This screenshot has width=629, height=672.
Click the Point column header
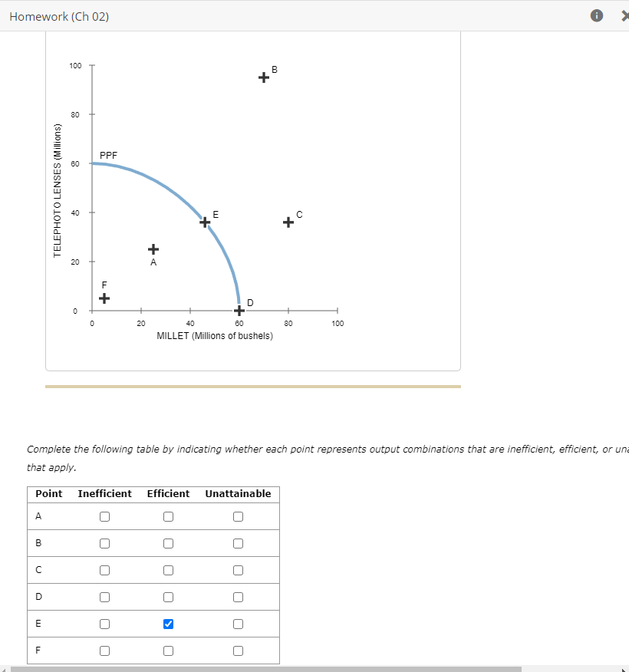(x=48, y=493)
